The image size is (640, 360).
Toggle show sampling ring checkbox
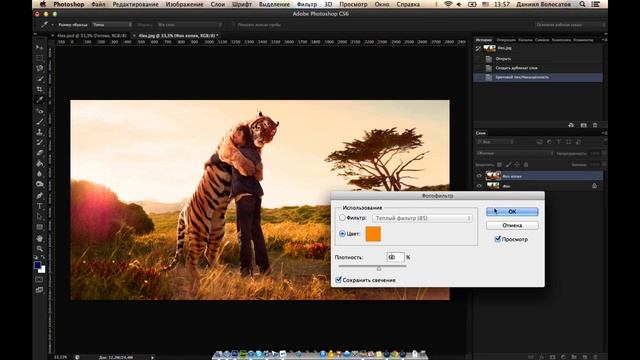[233, 25]
